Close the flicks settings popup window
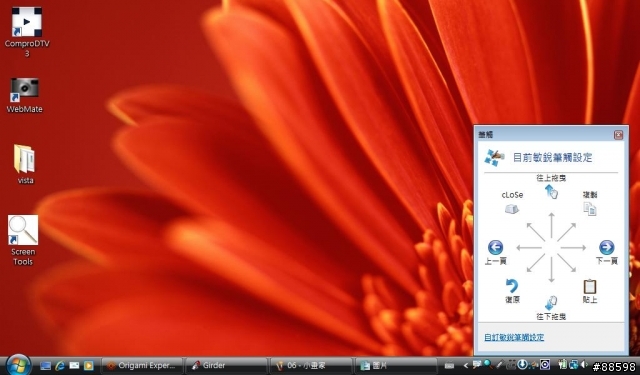Viewport: 640px width, 375px height. 618,135
